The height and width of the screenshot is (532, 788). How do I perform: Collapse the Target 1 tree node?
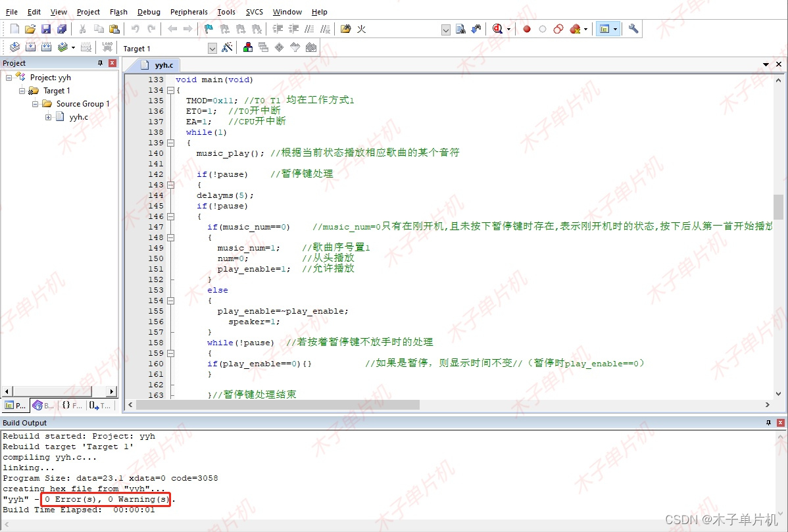(22, 91)
